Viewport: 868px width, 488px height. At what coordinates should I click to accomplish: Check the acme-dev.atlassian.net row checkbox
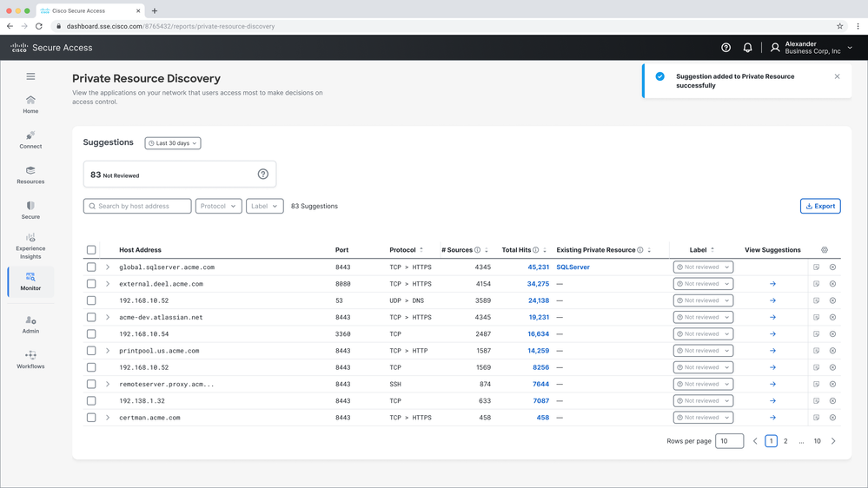pos(91,317)
